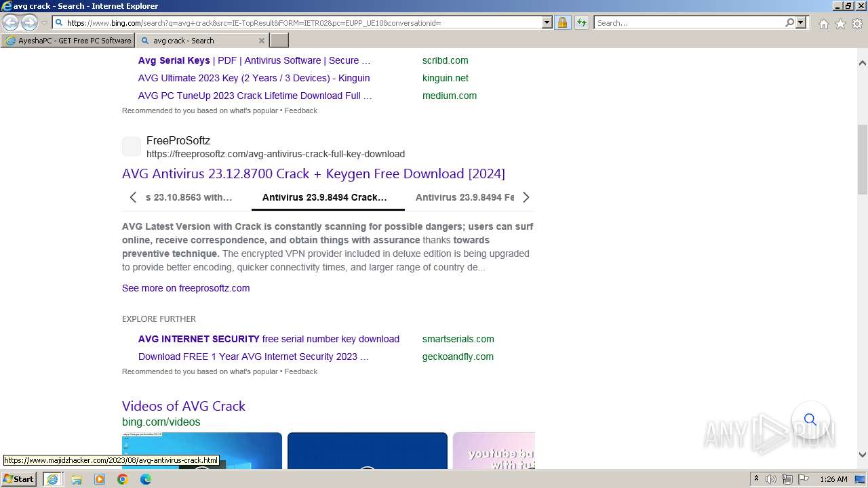This screenshot has width=868, height=488.
Task: Select the 's 23.10.8563 with…' result tab
Action: [x=189, y=197]
